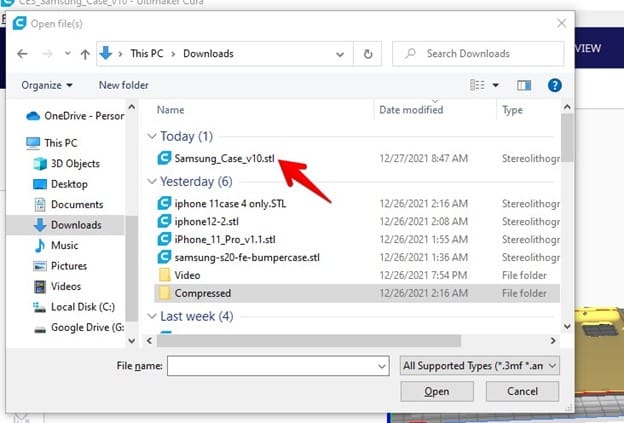This screenshot has height=423, width=624.
Task: Open the Organize menu
Action: (47, 85)
